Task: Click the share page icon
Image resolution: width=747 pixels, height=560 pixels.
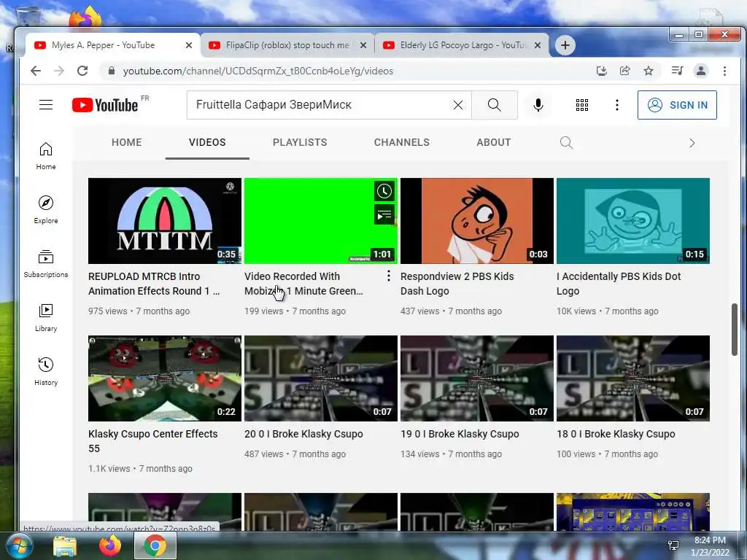Action: tap(624, 71)
